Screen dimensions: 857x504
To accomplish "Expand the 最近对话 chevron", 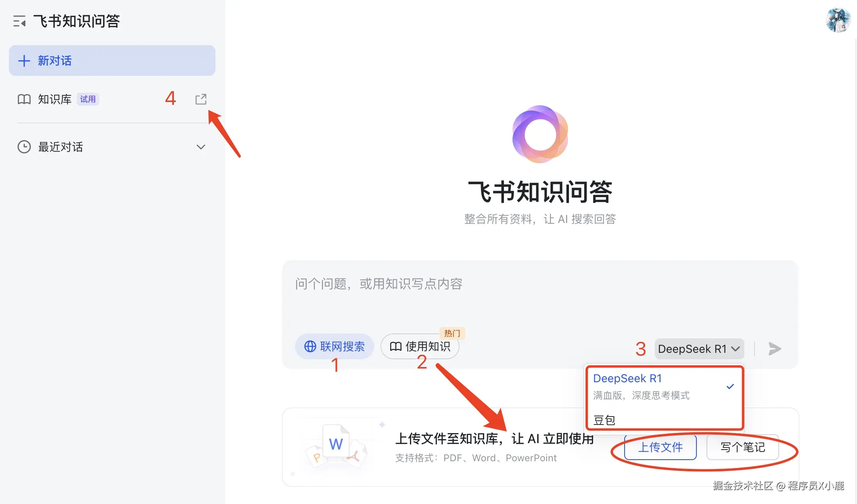I will click(x=201, y=147).
